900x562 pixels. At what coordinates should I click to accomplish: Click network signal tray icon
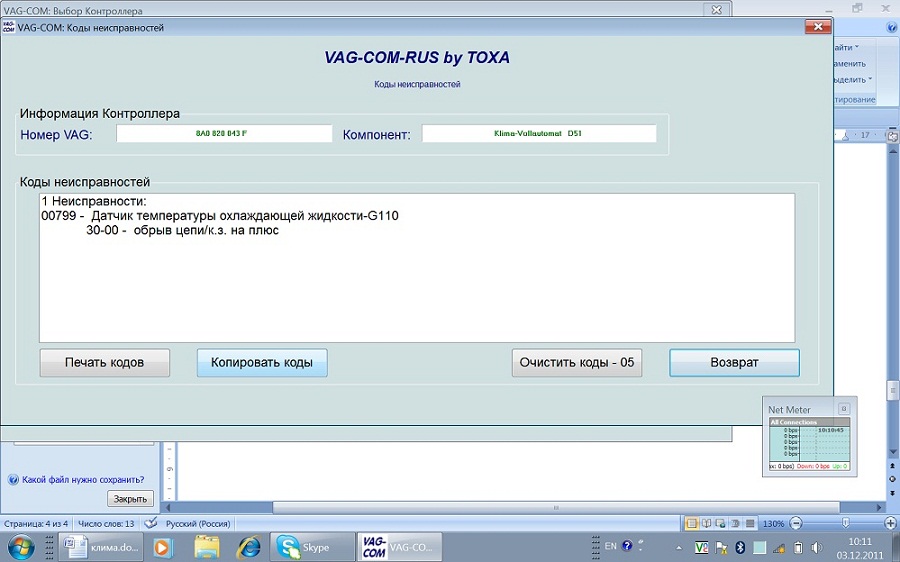point(778,548)
